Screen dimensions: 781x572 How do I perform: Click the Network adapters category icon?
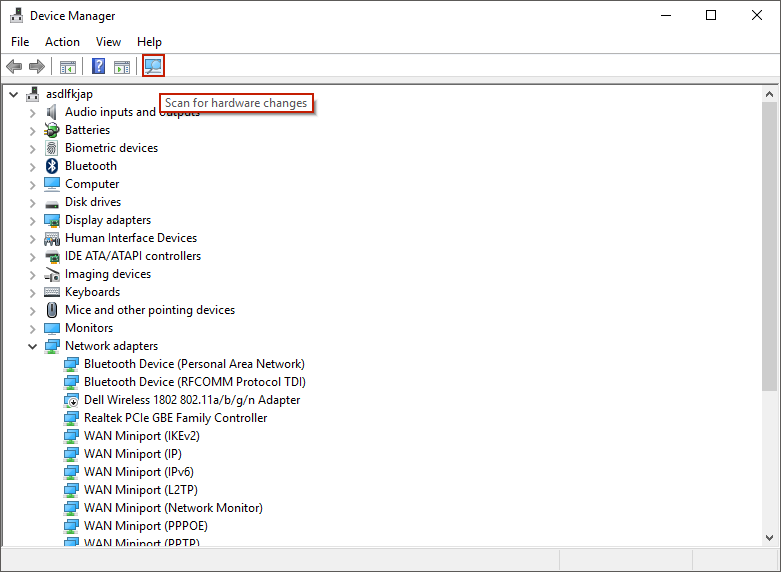coord(52,346)
